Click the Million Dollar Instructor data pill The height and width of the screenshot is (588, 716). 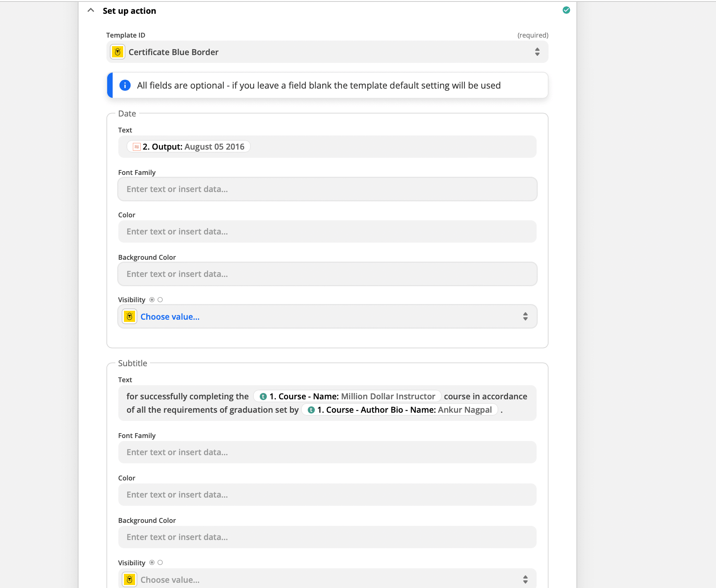coord(388,397)
